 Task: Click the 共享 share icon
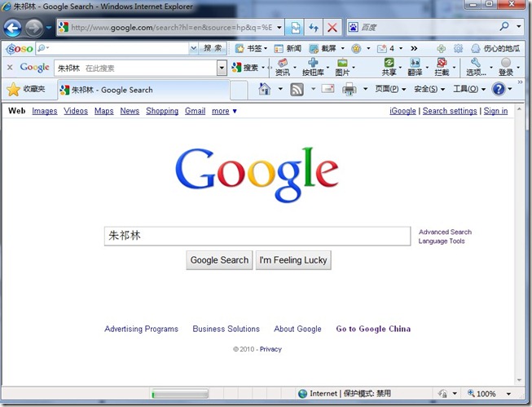[389, 67]
